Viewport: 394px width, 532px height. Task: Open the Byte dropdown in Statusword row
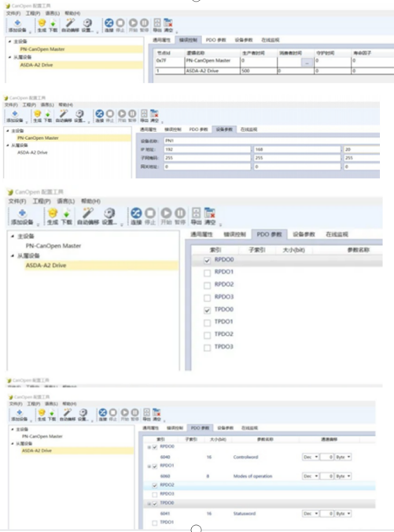point(343,514)
